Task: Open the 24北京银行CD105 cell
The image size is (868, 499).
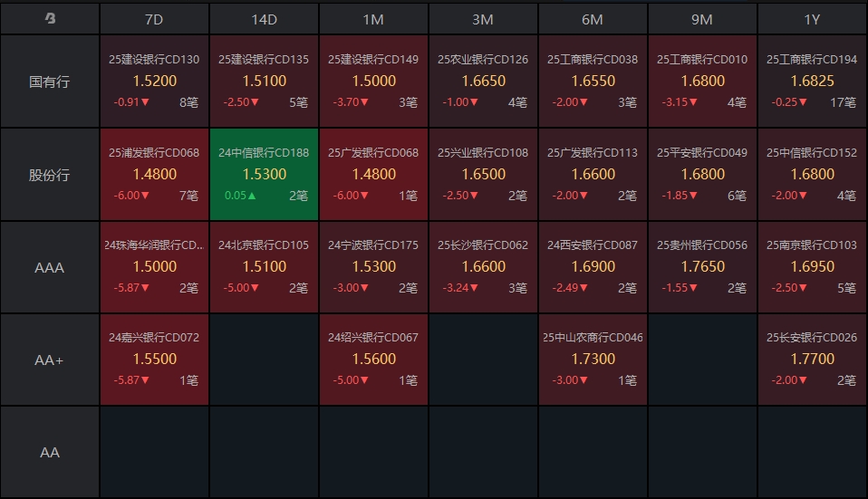Action: [x=264, y=267]
